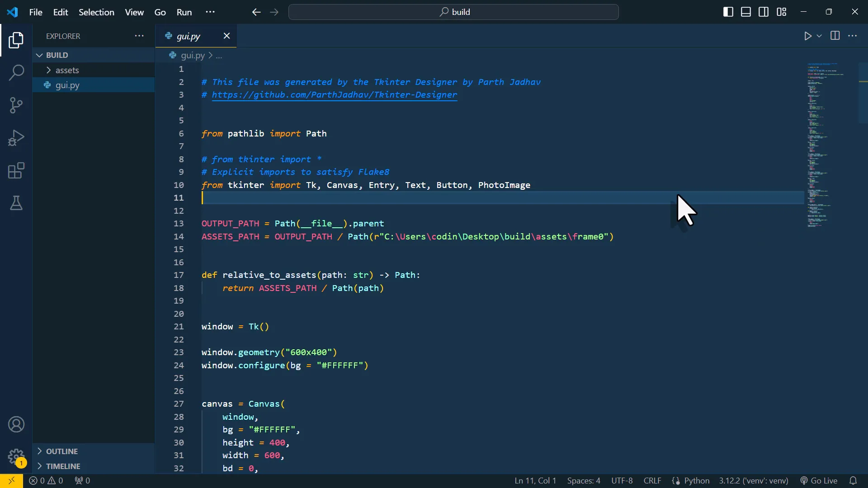868x488 pixels.
Task: Open the Tkinter-Designer GitHub link
Action: click(x=335, y=95)
